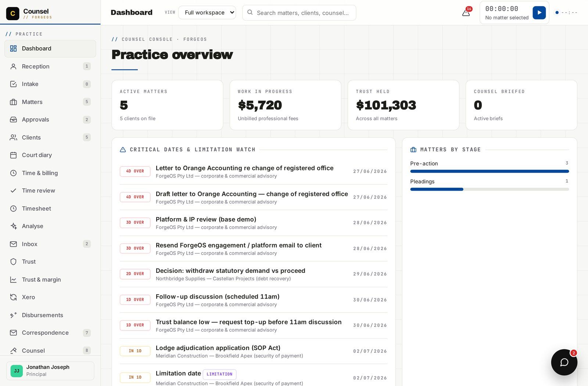Click the Work in Progress $5,720 card
The width and height of the screenshot is (588, 386).
click(285, 105)
